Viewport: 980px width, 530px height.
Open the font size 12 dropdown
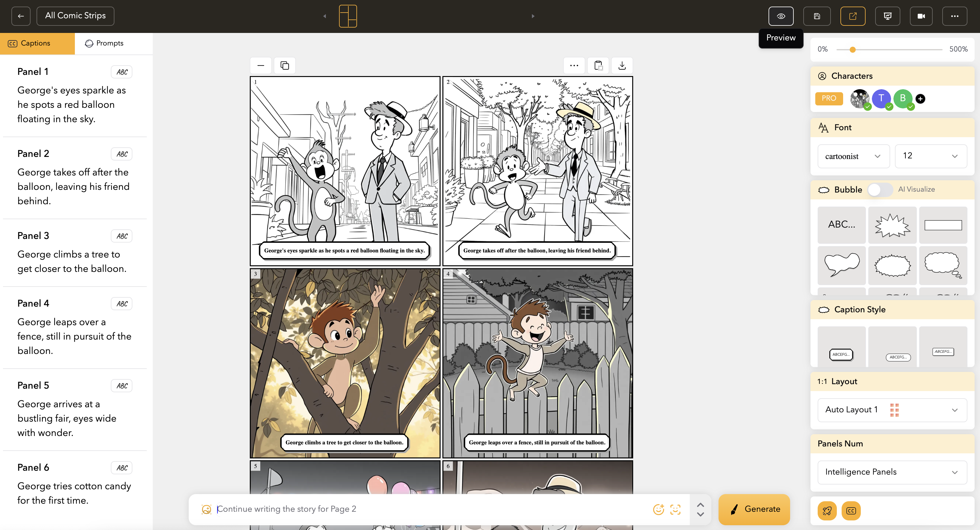[x=931, y=156]
